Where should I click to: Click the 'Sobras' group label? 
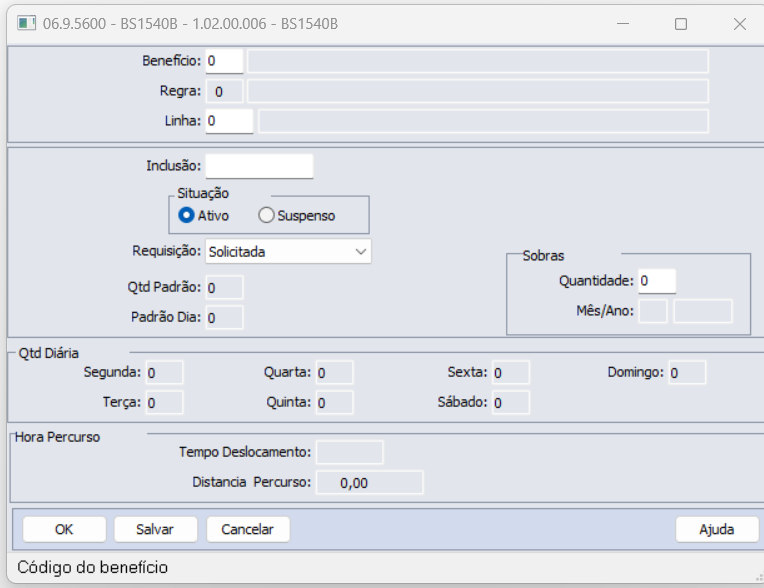tap(543, 256)
